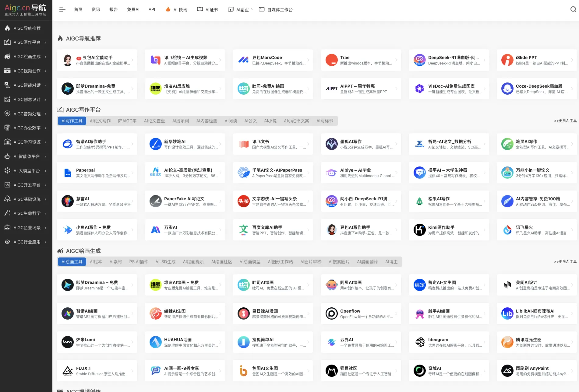The image size is (579, 392).
Task: Click >>更多AI工具 in 写作平台 section
Action: (565, 121)
